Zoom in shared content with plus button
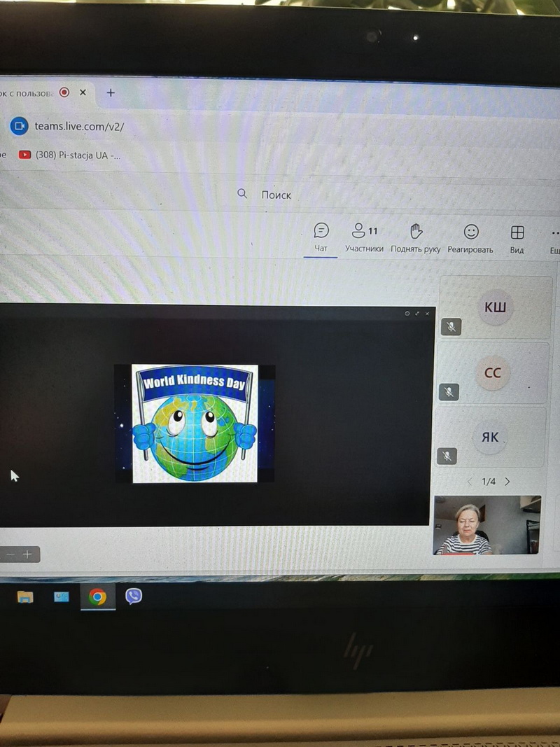 pos(27,554)
